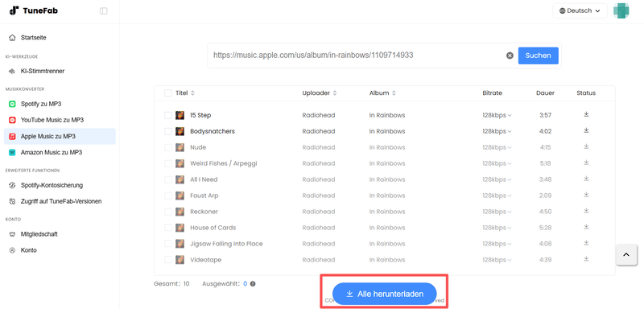This screenshot has width=644, height=309.
Task: Download the Faust Arp track
Action: pos(586,195)
